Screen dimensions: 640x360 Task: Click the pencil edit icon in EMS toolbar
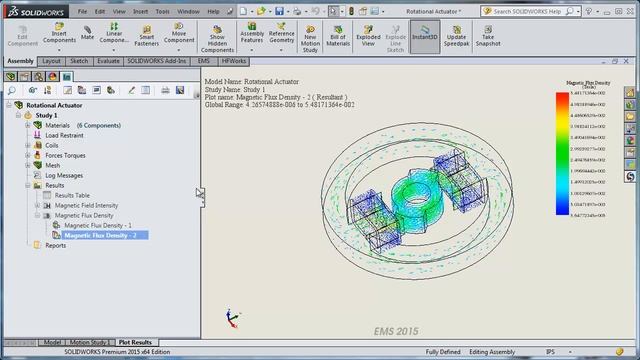[x=131, y=90]
